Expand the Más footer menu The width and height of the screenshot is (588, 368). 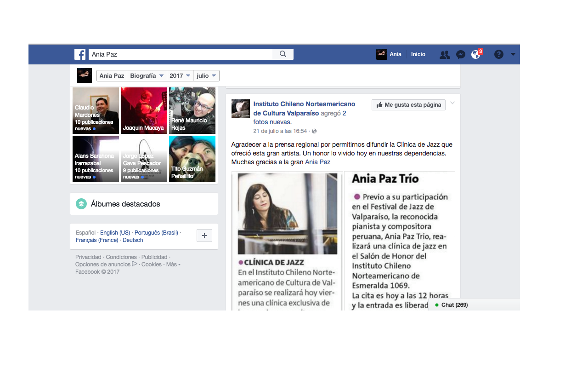[173, 264]
